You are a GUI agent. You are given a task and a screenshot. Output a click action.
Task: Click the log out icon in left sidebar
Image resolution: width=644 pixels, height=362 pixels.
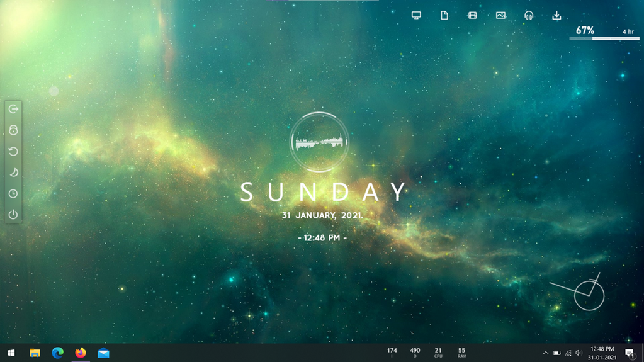tap(13, 109)
